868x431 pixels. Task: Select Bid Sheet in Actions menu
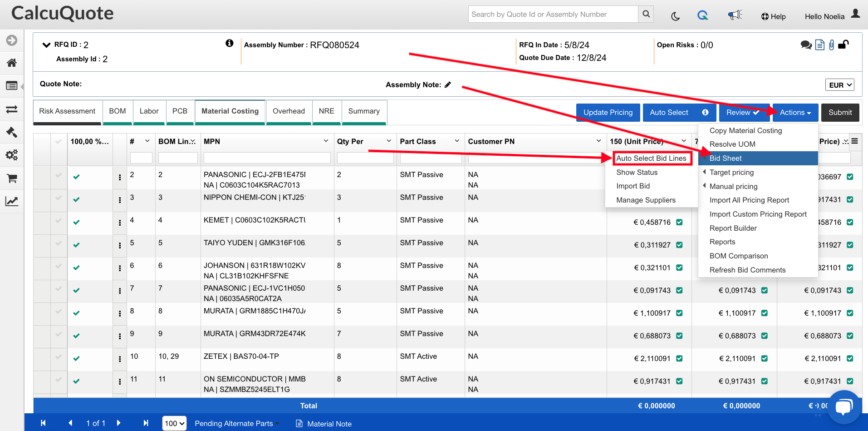(758, 158)
